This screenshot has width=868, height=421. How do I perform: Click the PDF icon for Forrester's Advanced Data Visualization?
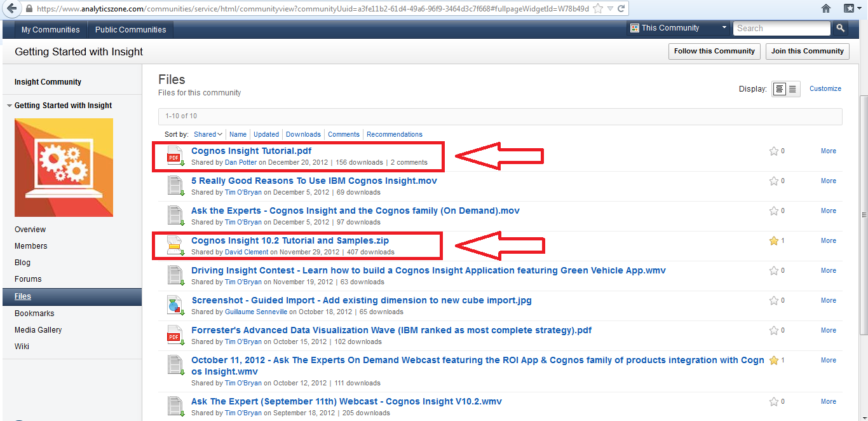[x=175, y=336]
